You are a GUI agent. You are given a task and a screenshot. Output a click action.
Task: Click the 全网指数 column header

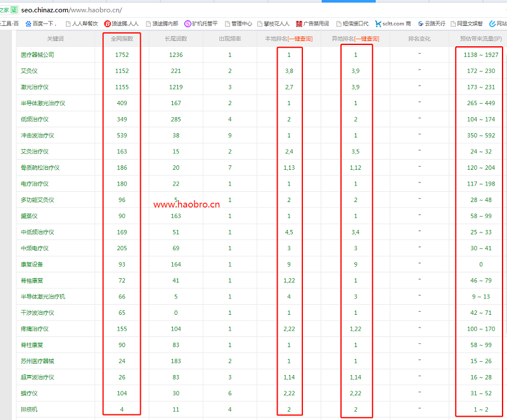(122, 39)
